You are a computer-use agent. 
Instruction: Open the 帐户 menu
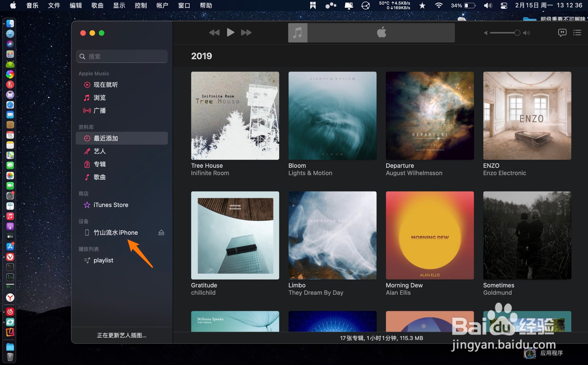pyautogui.click(x=162, y=6)
